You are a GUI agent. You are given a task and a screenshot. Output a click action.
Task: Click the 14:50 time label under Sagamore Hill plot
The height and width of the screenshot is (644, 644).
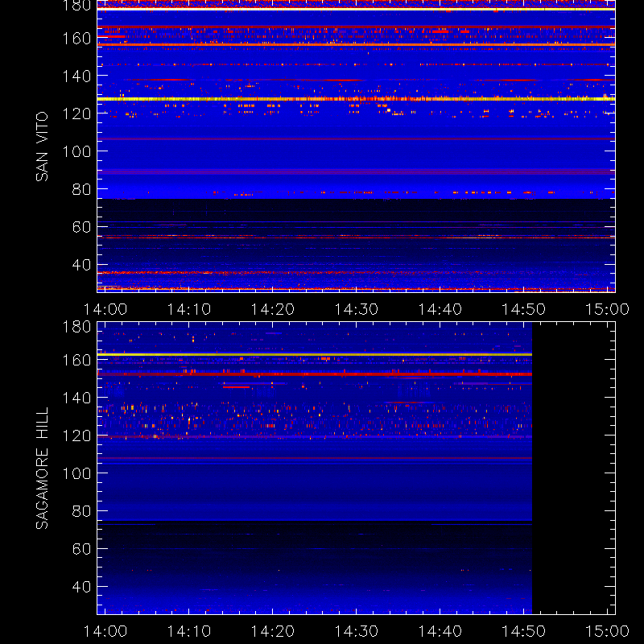pos(524,631)
